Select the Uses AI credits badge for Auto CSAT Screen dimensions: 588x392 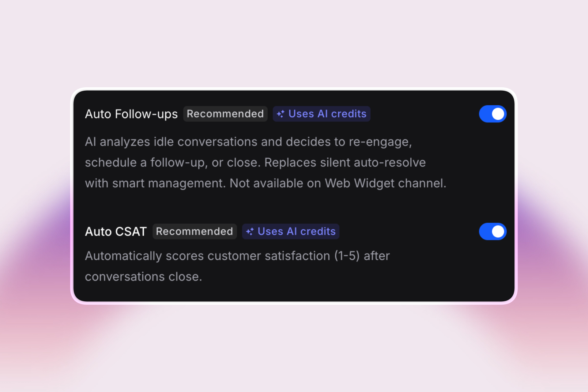click(x=290, y=232)
